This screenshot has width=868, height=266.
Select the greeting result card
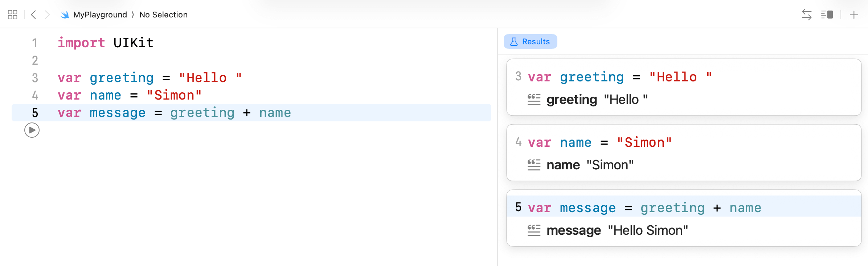point(684,87)
